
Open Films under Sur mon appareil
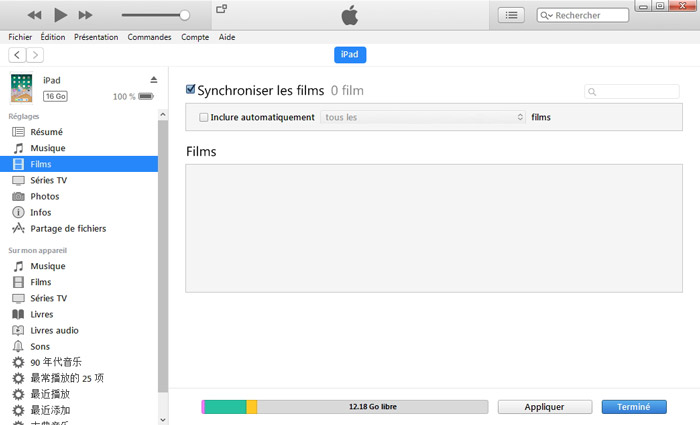(x=79, y=282)
